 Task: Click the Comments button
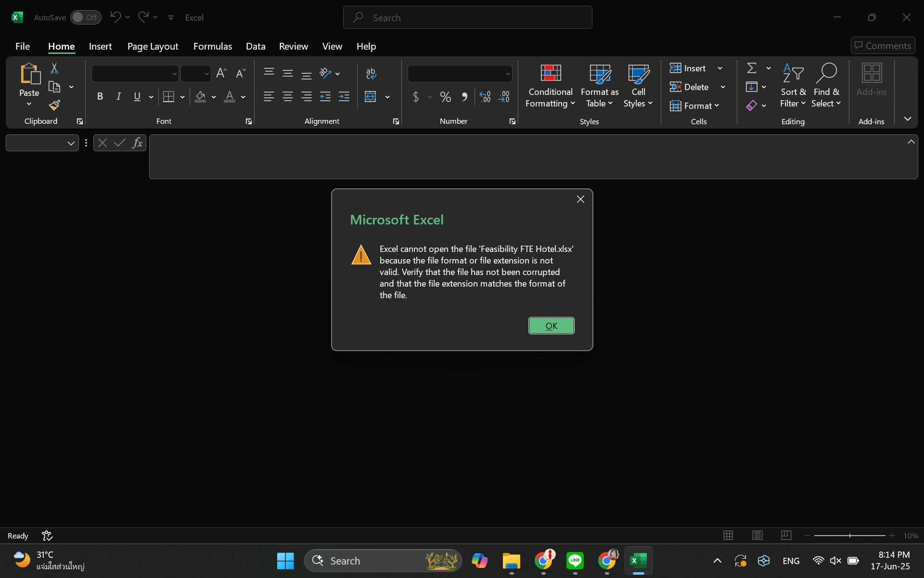883,46
